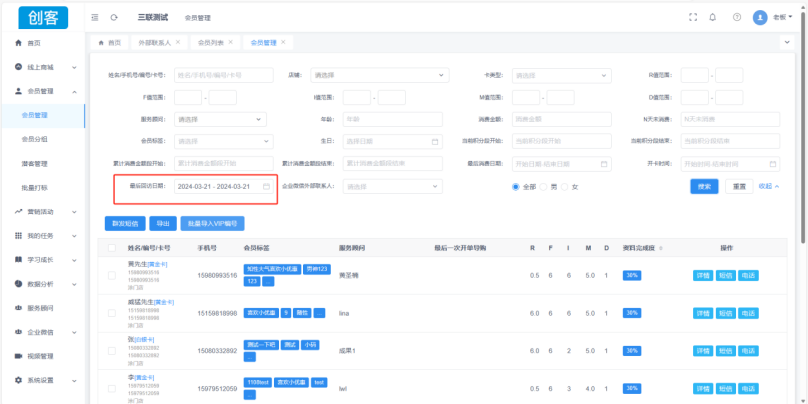
Task: Click the 视频管理 camera icon
Action: (19, 356)
